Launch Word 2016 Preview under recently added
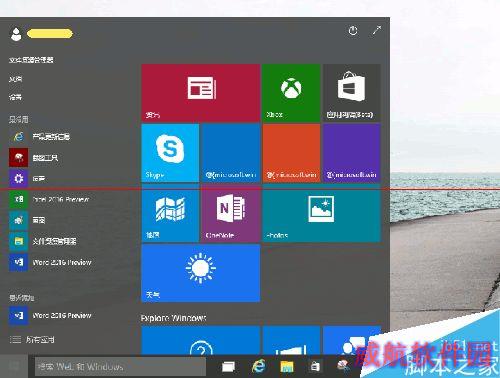The height and width of the screenshot is (378, 500). click(50, 315)
